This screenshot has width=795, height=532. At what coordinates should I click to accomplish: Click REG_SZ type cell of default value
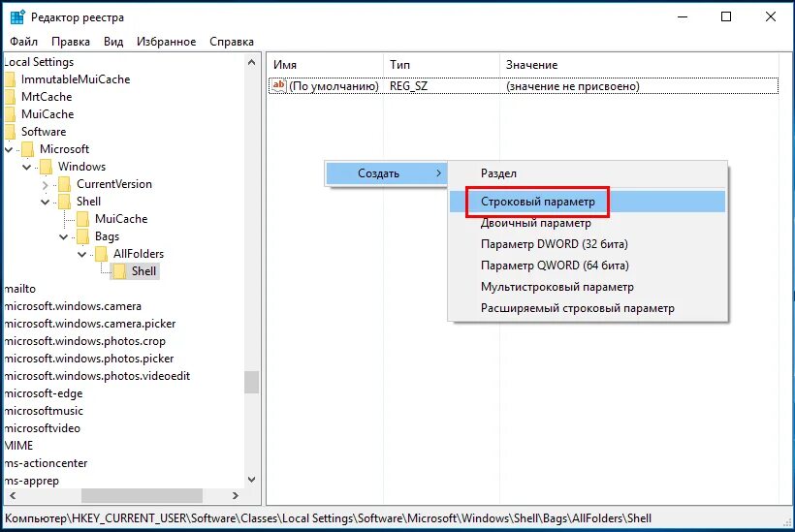[409, 86]
